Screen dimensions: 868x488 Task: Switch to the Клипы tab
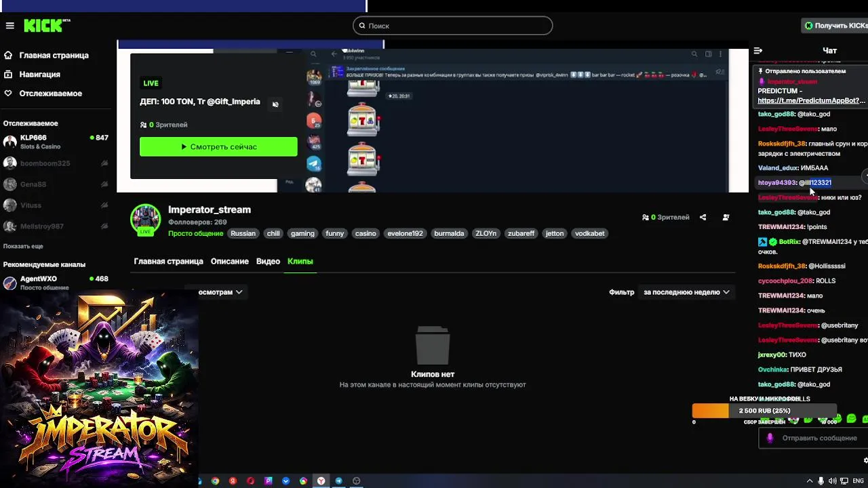point(300,262)
